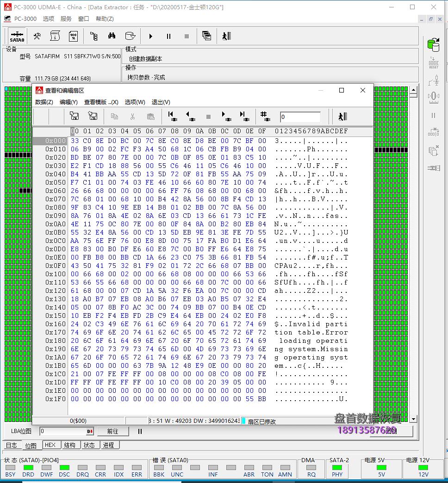This screenshot has height=483, width=448.
Task: Open the PC-3000 main menu
Action: click(x=25, y=19)
